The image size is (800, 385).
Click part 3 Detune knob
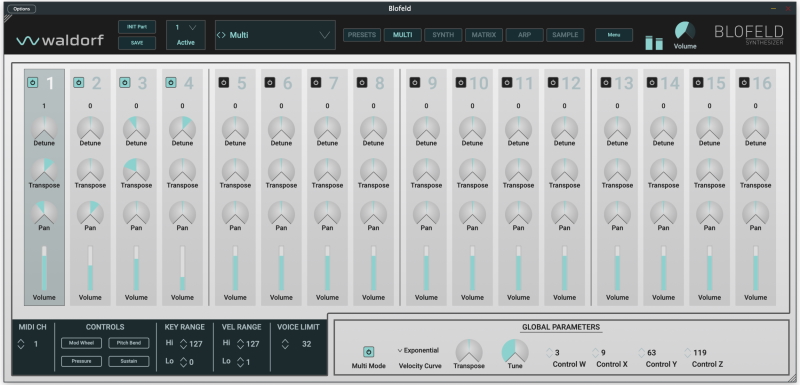[x=136, y=129]
